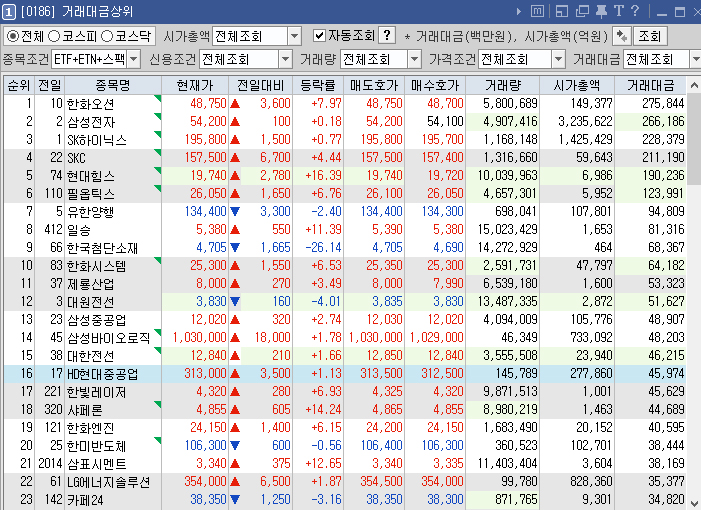
Task: Click the icon button left of 조회
Action: coord(621,36)
